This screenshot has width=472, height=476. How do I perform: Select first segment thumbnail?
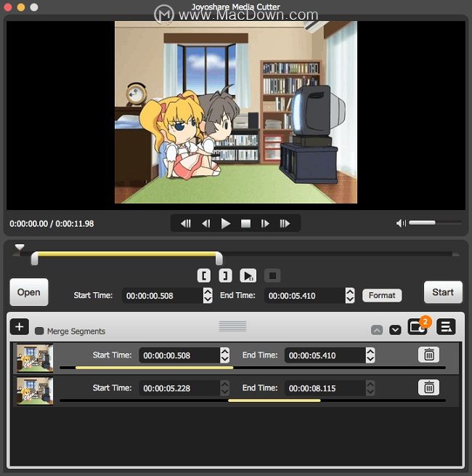pyautogui.click(x=35, y=358)
